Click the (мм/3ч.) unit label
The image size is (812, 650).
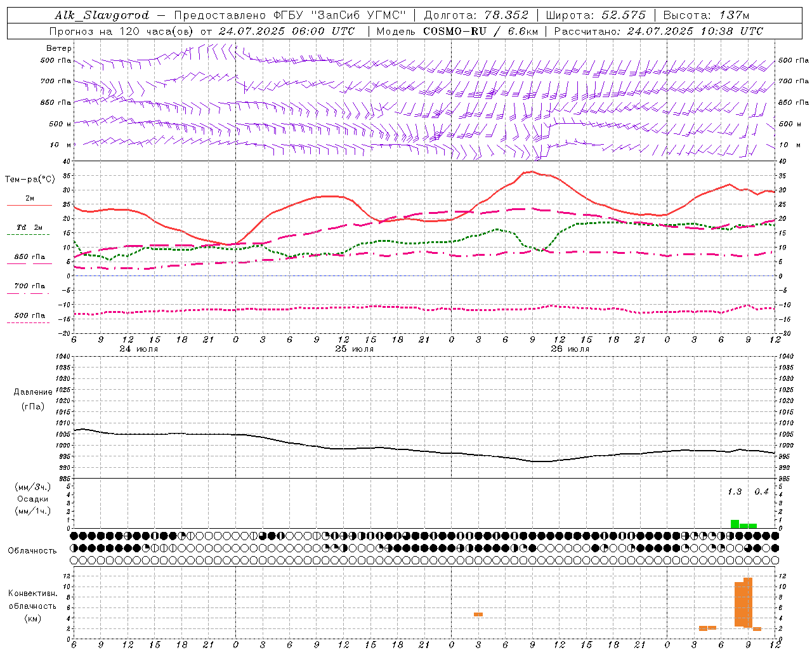point(33,487)
